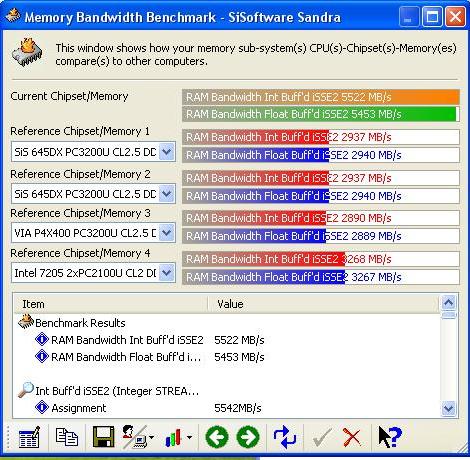Viewport: 470px width, 460px height.
Task: Click the context help cursor icon
Action: pos(390,437)
